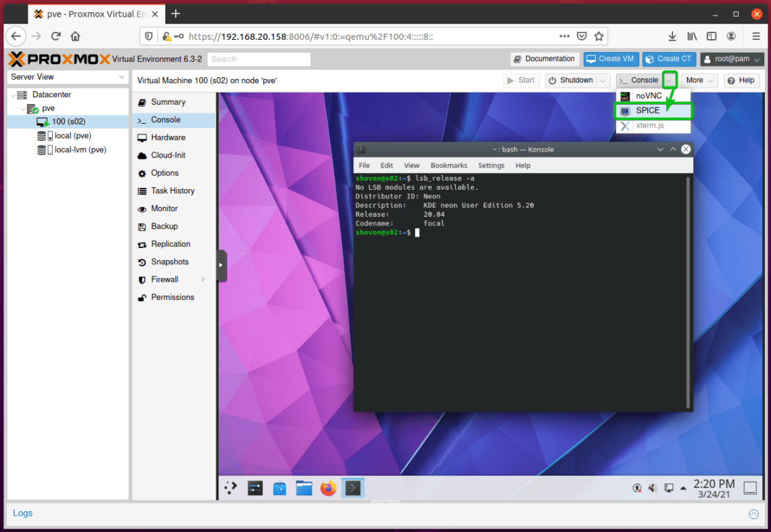
Task: Open the Firefox downloads arrow icon
Action: point(672,36)
